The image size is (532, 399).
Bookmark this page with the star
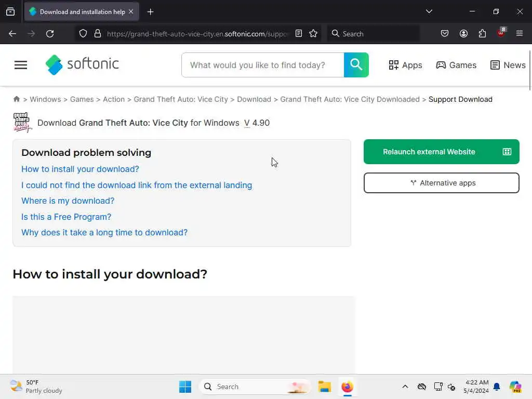click(313, 34)
